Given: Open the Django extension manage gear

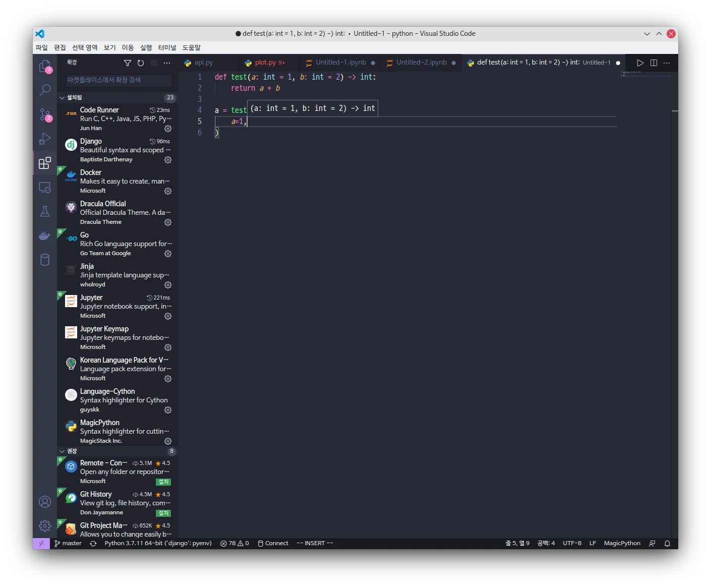Looking at the screenshot, I should click(168, 160).
